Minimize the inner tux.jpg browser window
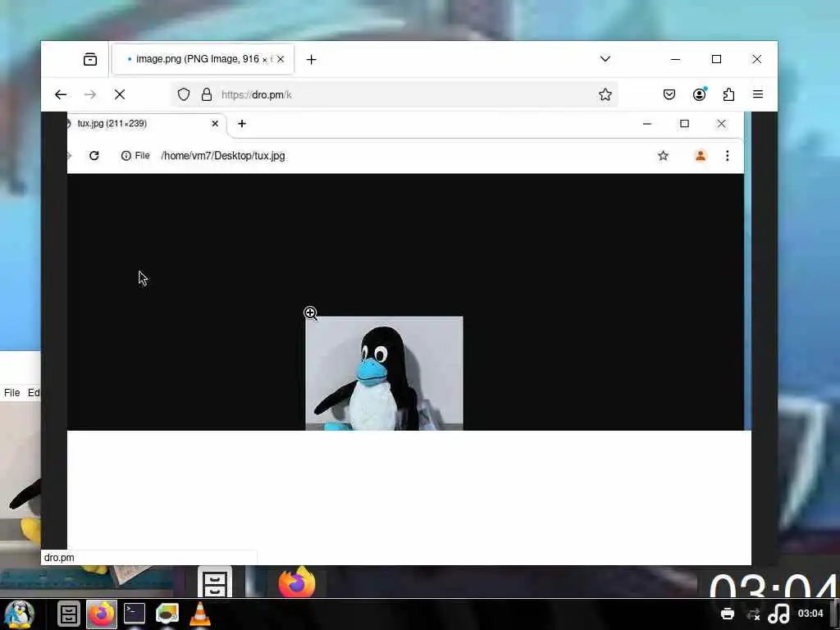Screen dimensions: 840x630 647,124
